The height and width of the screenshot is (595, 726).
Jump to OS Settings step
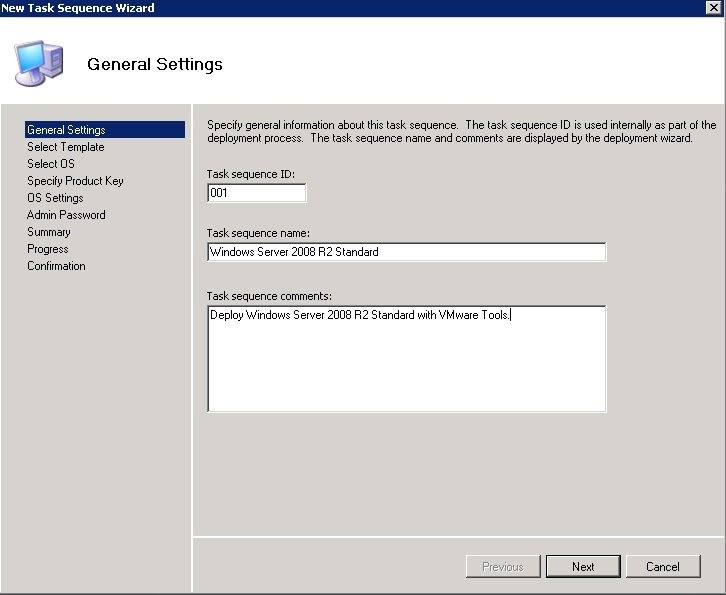55,198
